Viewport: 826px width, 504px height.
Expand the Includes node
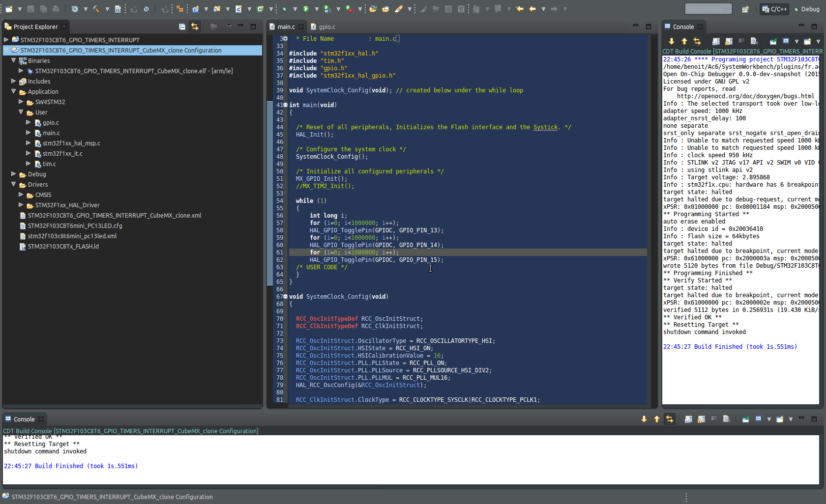pyautogui.click(x=14, y=82)
